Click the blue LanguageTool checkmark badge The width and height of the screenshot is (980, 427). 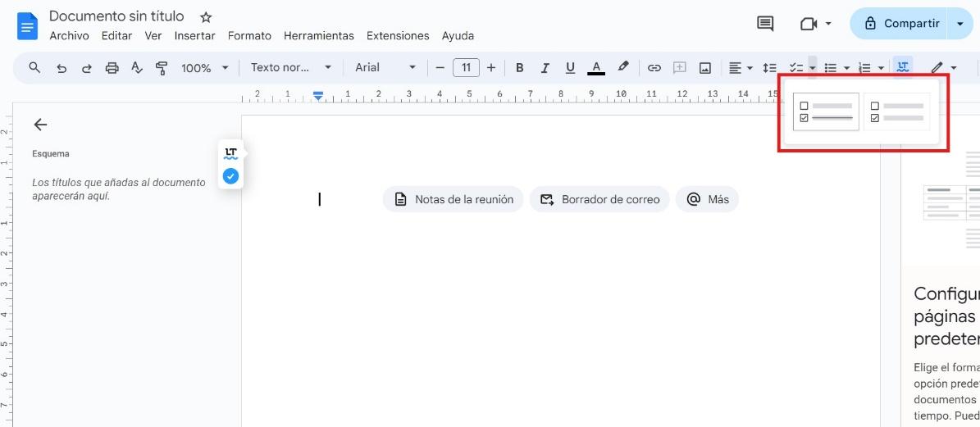230,177
